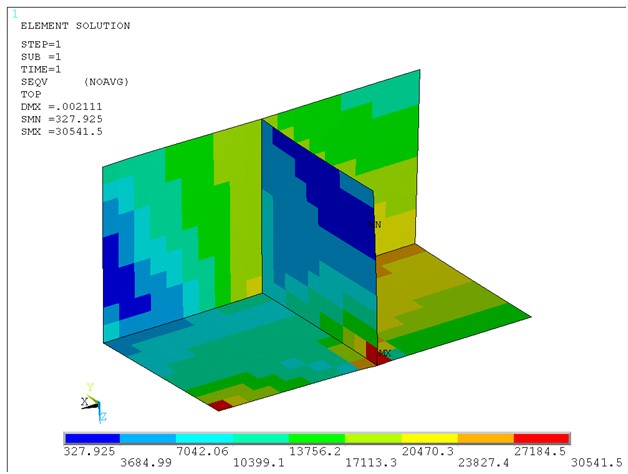Click the 327.925 legend minimum value

86,451
